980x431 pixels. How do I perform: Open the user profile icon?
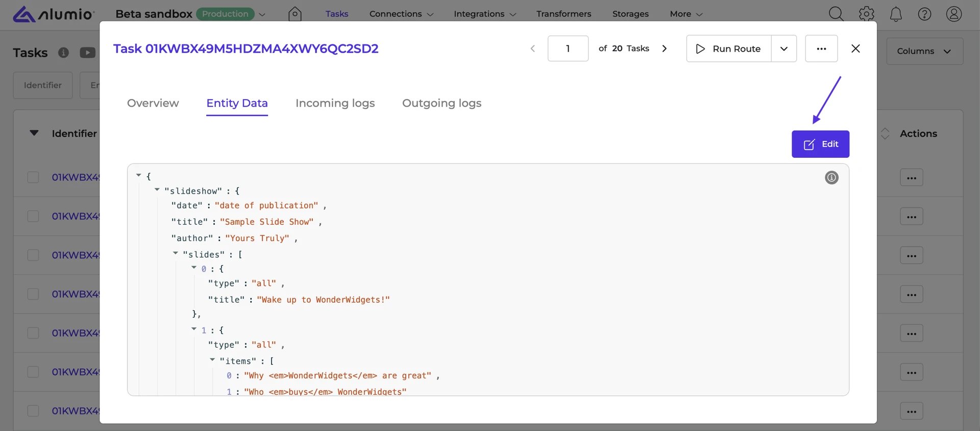click(x=954, y=14)
